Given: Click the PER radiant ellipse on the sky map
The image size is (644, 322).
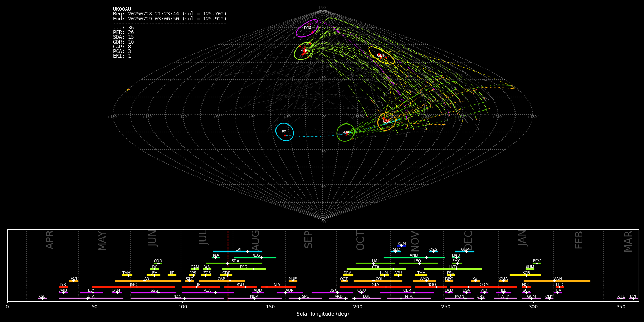Looking at the screenshot, I should [x=304, y=51].
